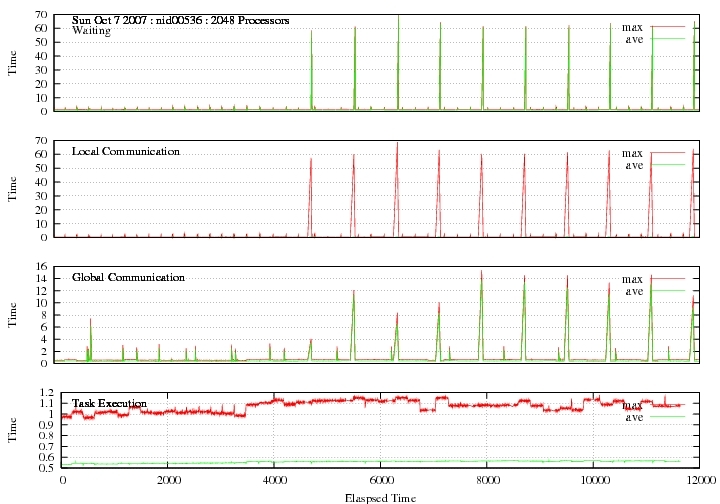Screen dimensions: 720x504
Task: Select the 'Global Communication' panel label
Action: coord(128,277)
